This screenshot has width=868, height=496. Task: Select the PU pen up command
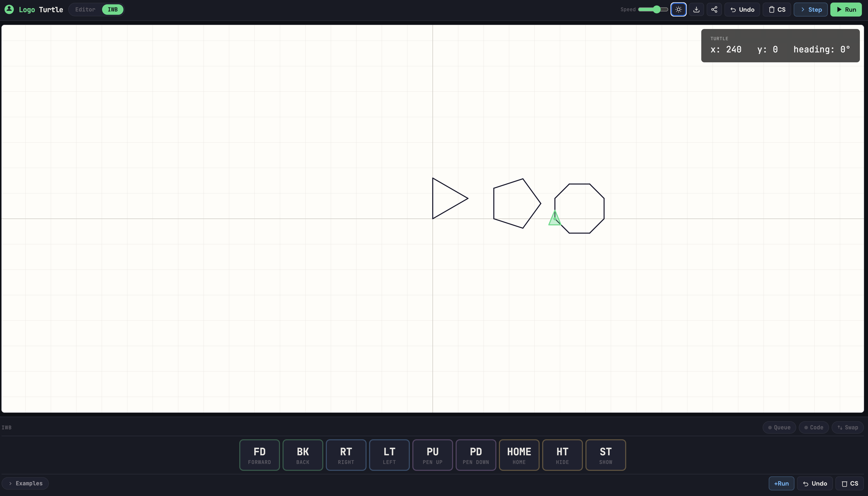[x=432, y=455]
